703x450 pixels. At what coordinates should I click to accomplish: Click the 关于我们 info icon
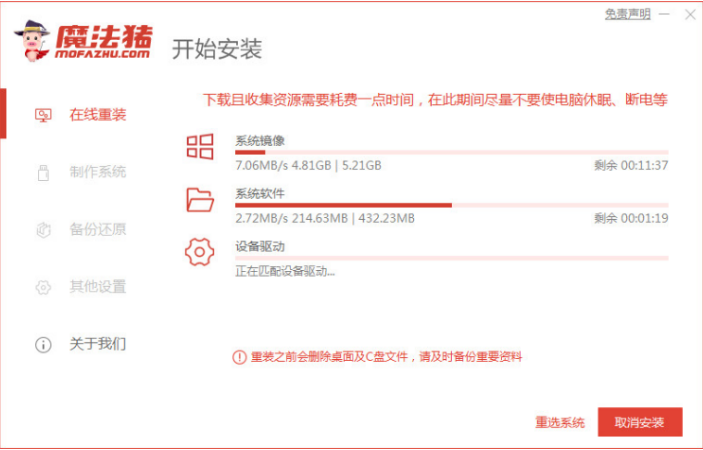(x=43, y=344)
